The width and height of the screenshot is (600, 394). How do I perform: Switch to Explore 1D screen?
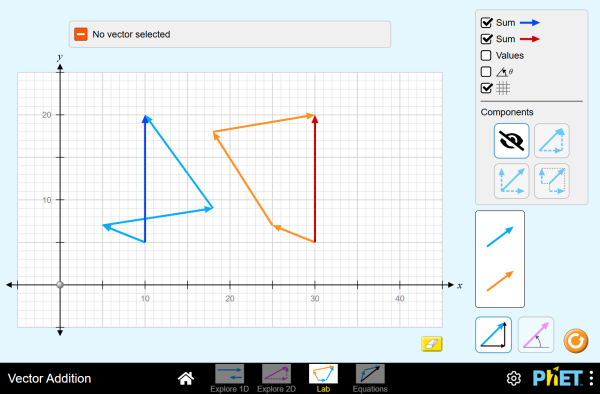point(230,378)
